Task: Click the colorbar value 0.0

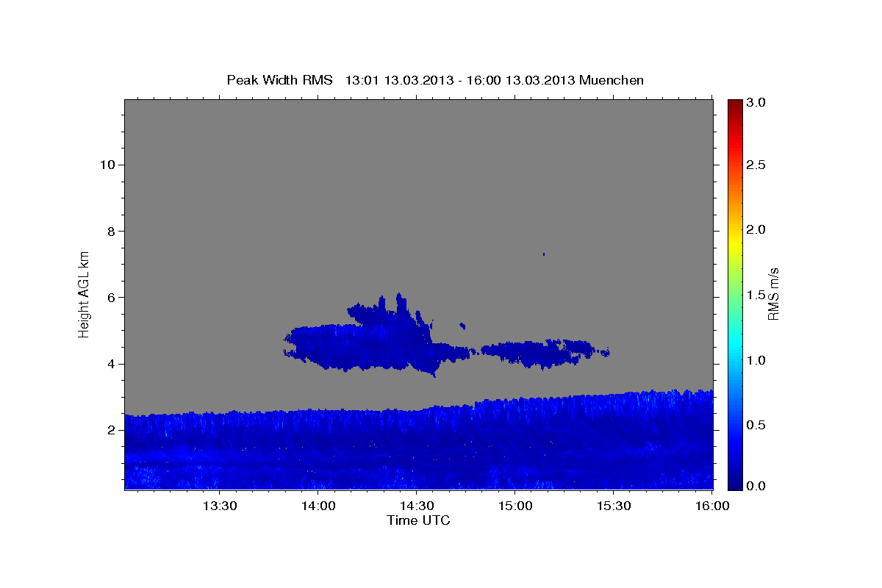Action: [x=757, y=486]
